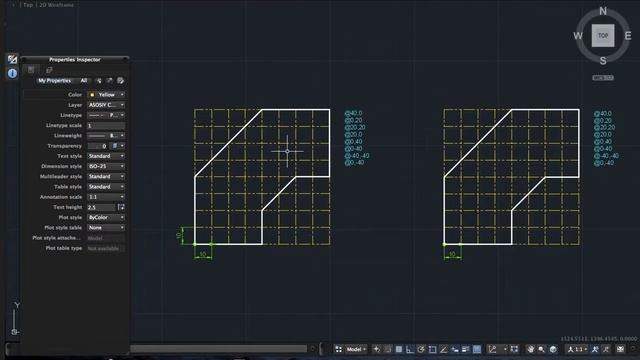
Task: Click the icon beside Text height field
Action: [121, 207]
